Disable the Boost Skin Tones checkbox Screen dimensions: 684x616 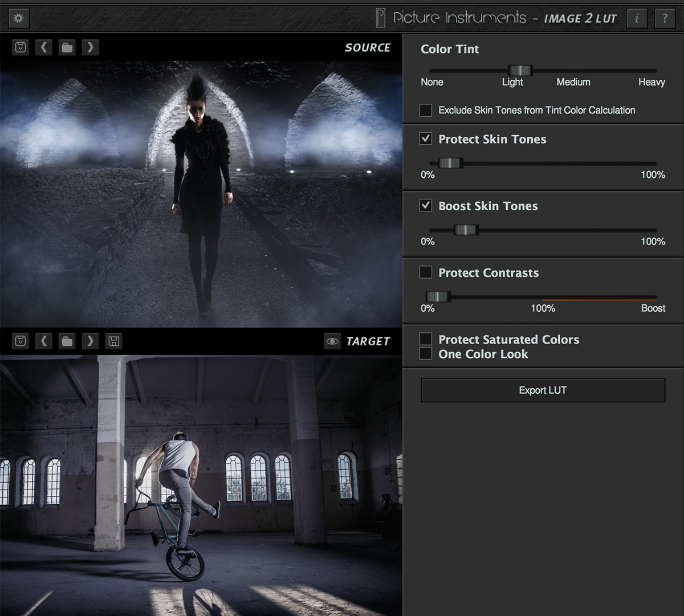pyautogui.click(x=426, y=206)
